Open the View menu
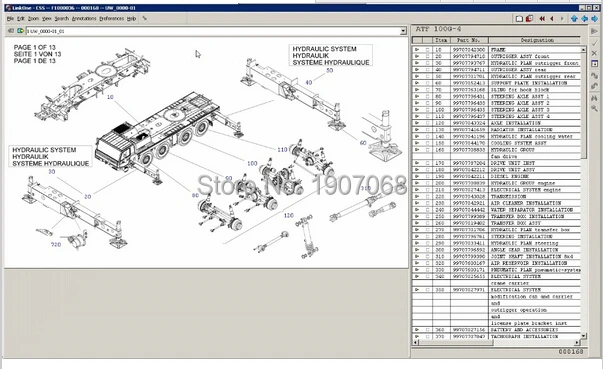603x369 pixels. (47, 18)
